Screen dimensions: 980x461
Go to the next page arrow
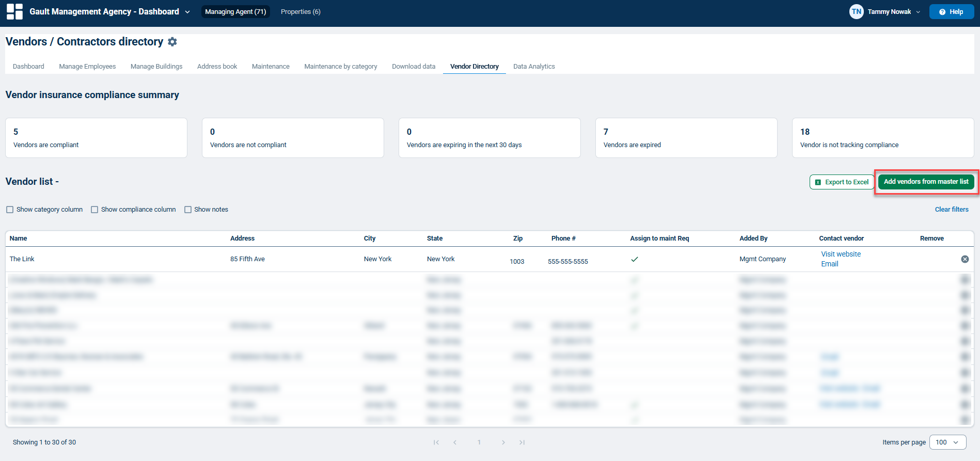pyautogui.click(x=503, y=442)
